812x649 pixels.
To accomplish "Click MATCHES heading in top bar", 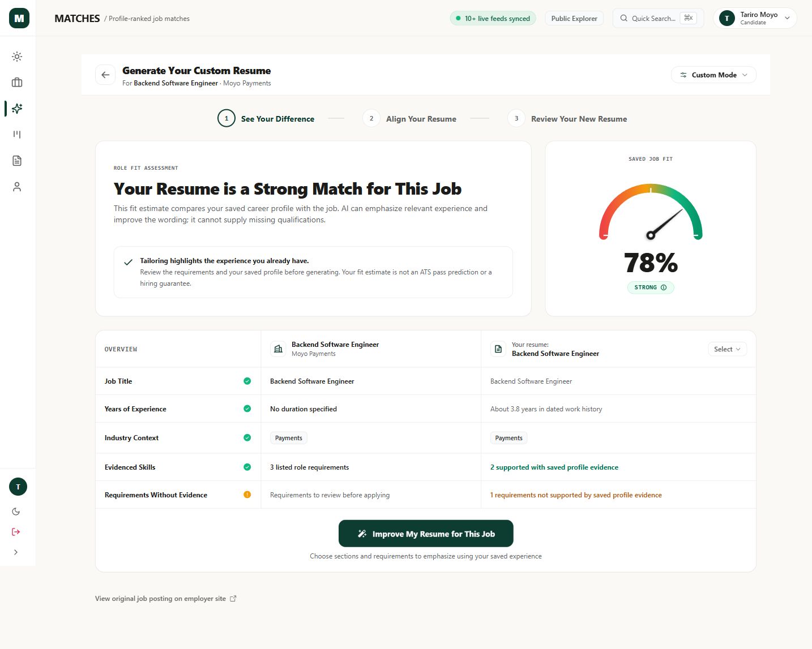I will (77, 18).
